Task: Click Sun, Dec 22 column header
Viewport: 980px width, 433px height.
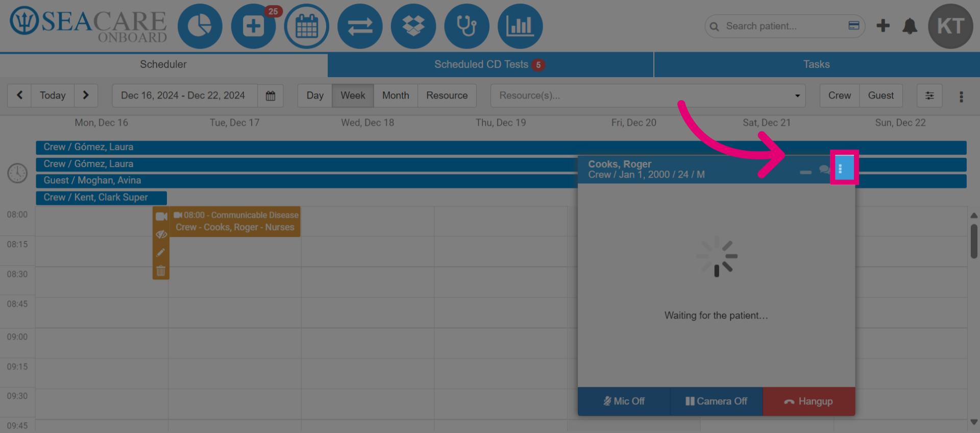Action: coord(900,123)
